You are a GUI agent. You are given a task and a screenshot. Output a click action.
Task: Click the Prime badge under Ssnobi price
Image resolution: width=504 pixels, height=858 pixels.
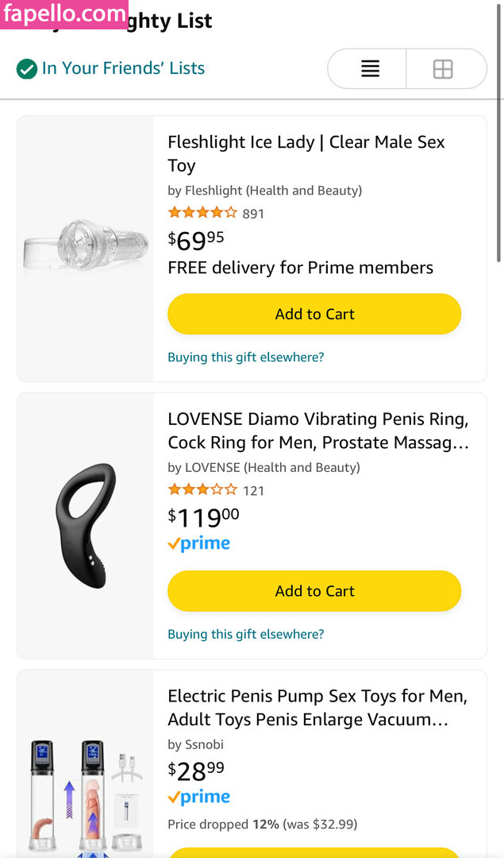coord(199,798)
